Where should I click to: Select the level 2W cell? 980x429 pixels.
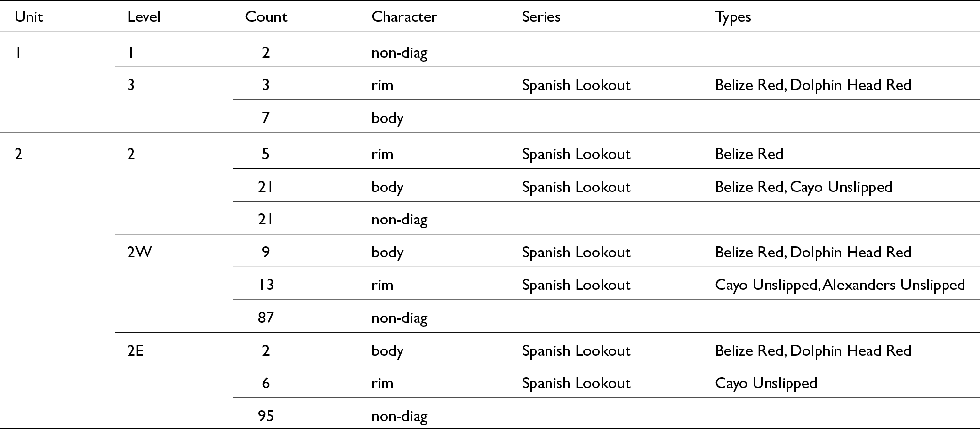140,252
